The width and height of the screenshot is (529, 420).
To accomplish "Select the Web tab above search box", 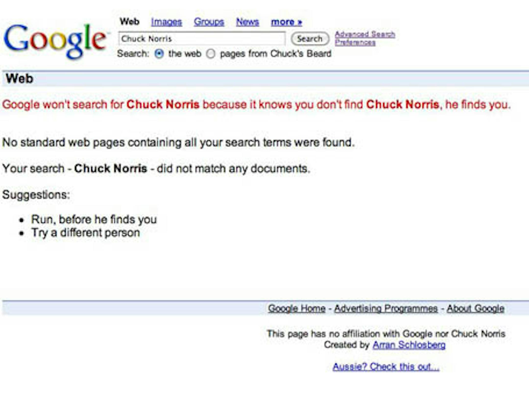I will (130, 22).
